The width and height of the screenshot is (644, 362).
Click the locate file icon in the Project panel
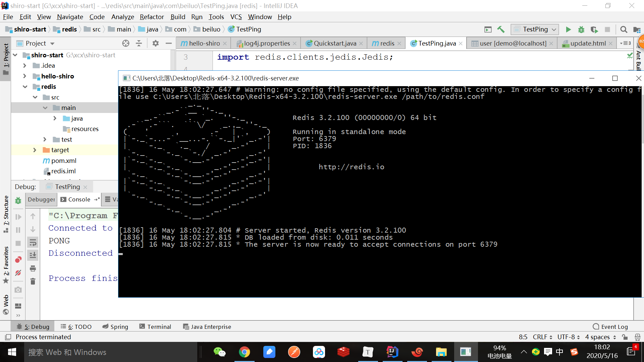pyautogui.click(x=126, y=43)
